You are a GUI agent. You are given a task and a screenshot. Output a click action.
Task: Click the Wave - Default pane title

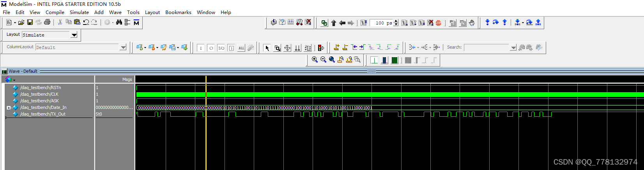pyautogui.click(x=23, y=71)
